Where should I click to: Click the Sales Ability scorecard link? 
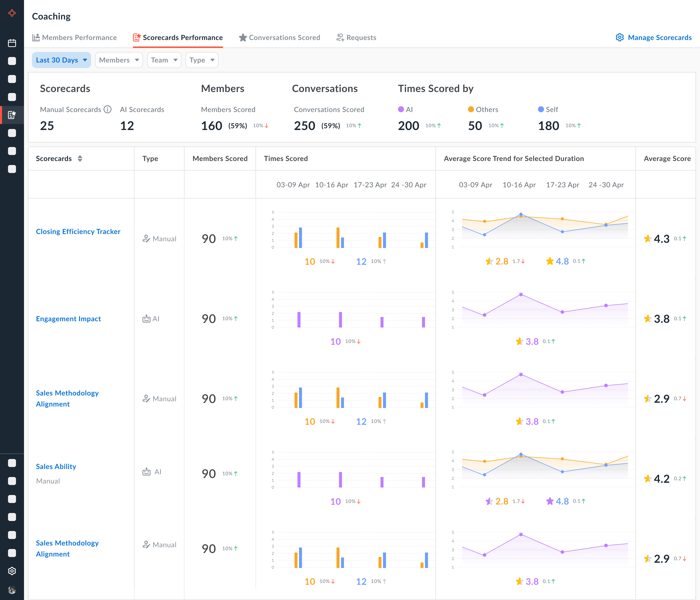(x=56, y=466)
